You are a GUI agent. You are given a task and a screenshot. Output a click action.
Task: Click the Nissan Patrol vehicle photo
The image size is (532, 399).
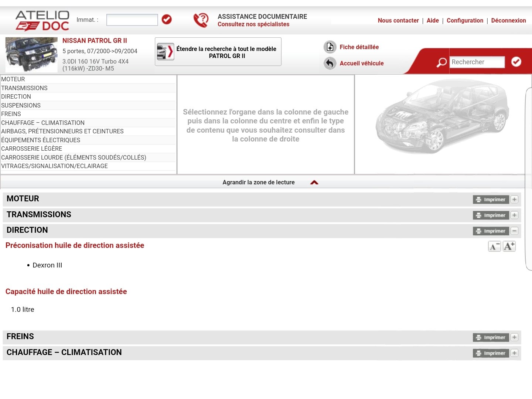click(31, 55)
